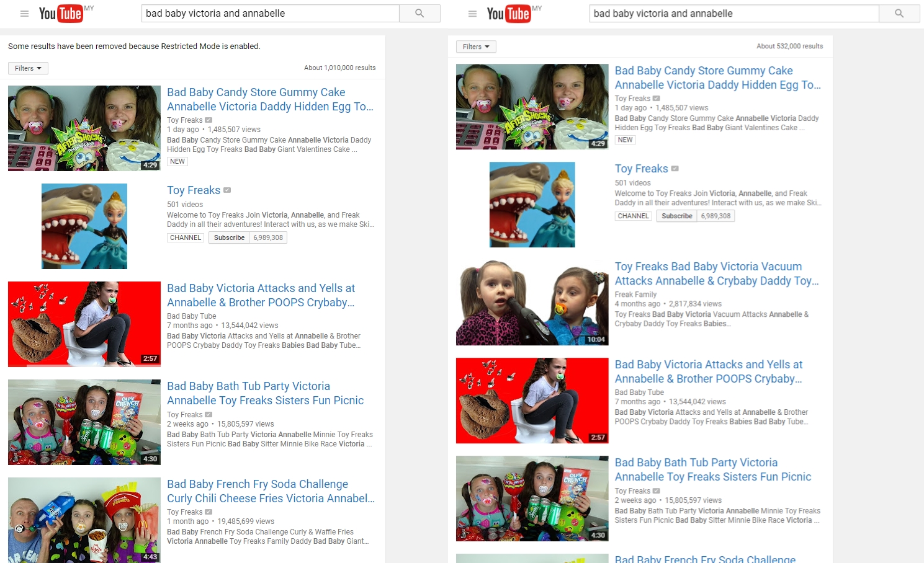This screenshot has height=563, width=924.
Task: Open the hamburger guide menu on the left page
Action: [x=24, y=14]
